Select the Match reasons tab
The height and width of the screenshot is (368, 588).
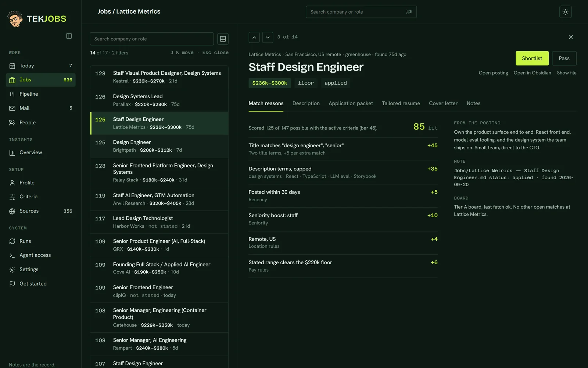[266, 103]
